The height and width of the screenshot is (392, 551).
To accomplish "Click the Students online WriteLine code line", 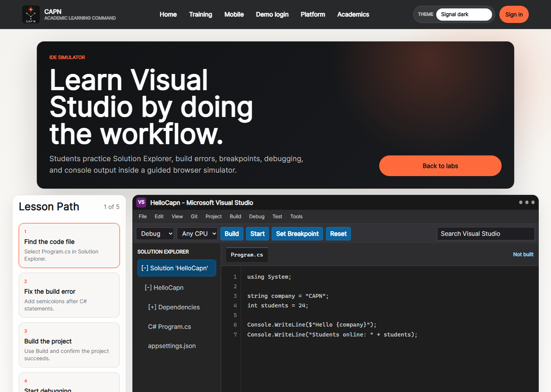I will coord(332,335).
